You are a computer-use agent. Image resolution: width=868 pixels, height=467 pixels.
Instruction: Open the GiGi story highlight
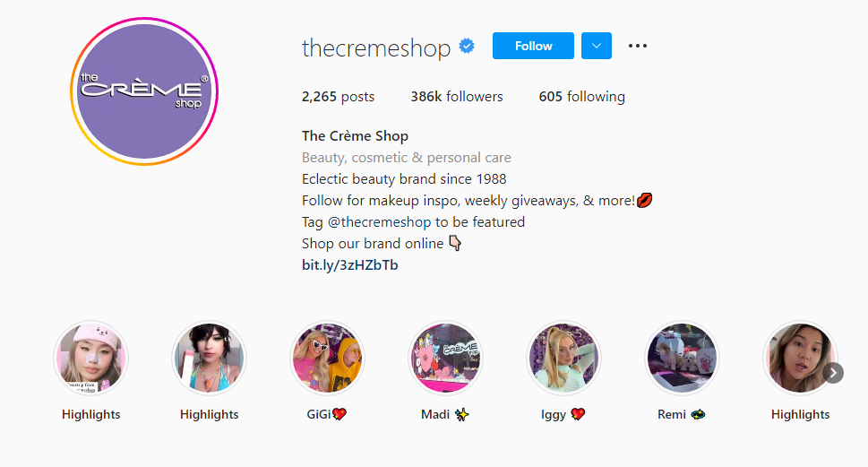coord(327,358)
